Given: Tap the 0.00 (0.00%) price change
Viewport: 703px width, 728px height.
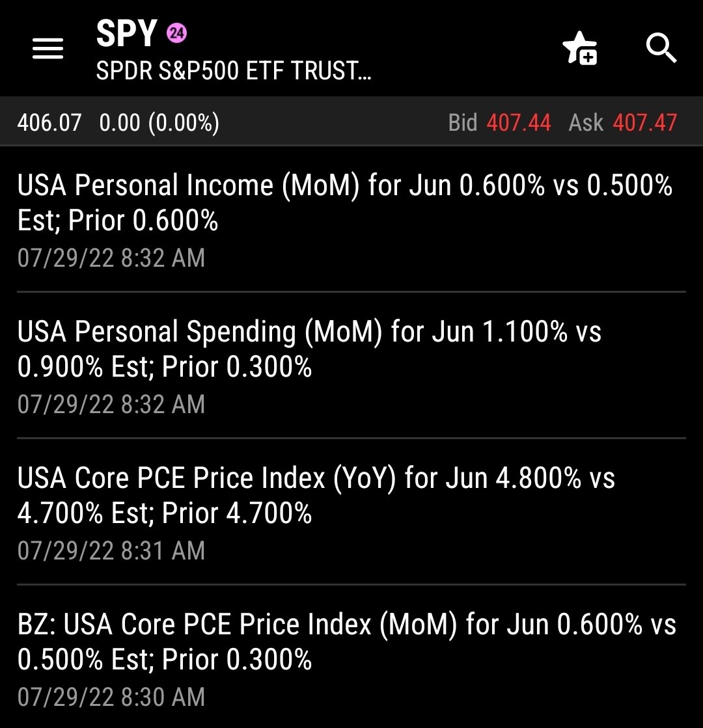Looking at the screenshot, I should 159,122.
